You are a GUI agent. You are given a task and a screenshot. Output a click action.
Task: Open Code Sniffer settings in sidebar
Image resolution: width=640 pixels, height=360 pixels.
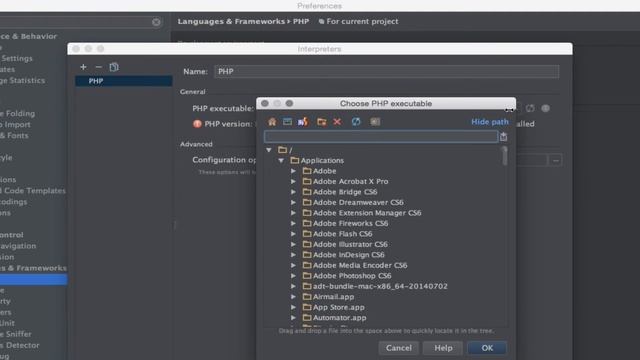pos(16,334)
